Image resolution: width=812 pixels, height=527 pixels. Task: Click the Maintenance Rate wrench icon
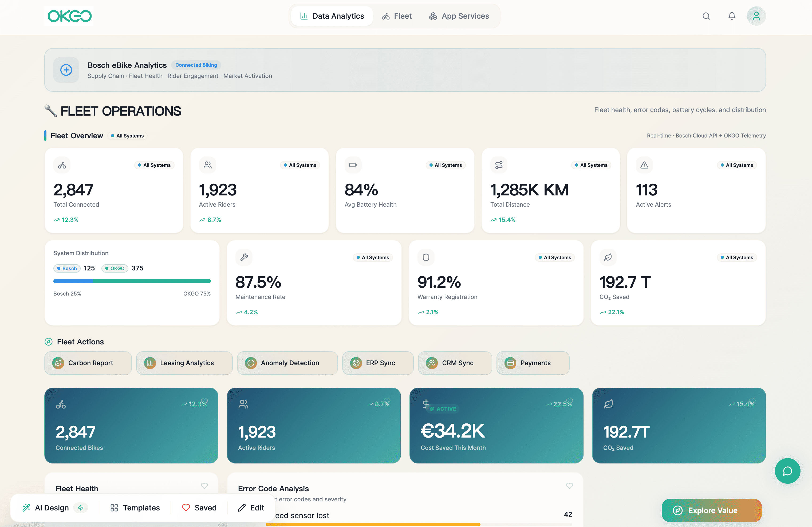point(244,257)
